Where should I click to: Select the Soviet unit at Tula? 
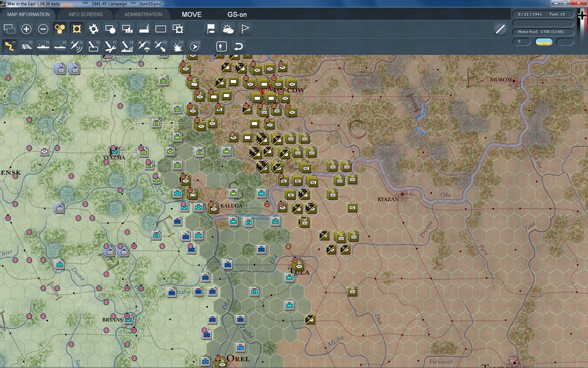[x=299, y=266]
